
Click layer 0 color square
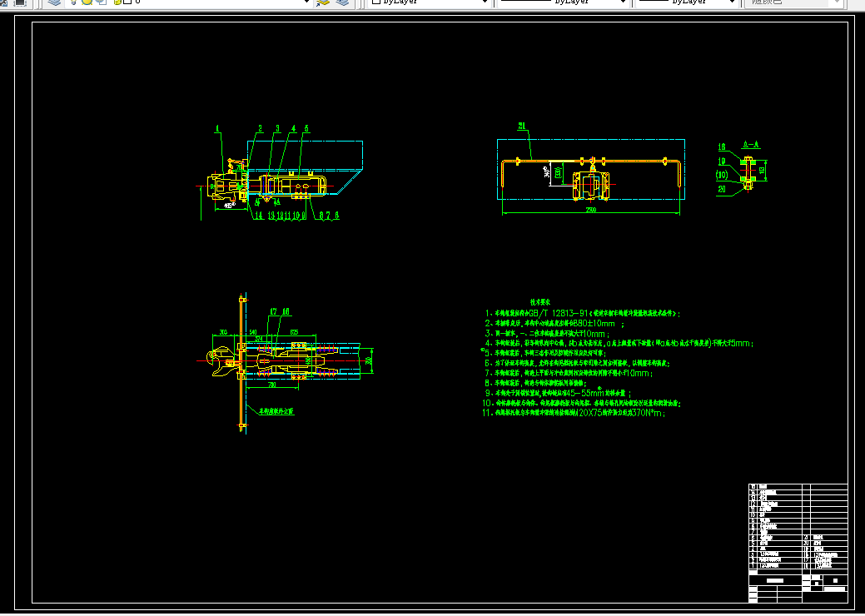(127, 2)
